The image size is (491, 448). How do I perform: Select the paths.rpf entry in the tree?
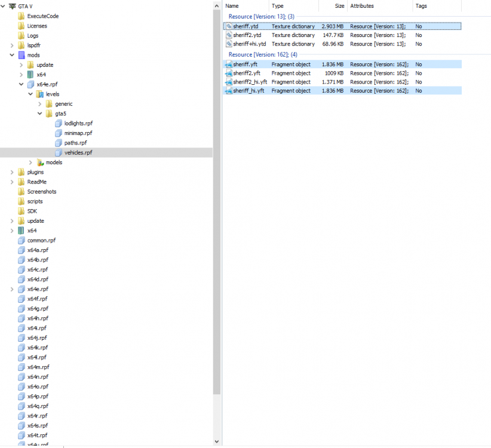click(x=76, y=142)
